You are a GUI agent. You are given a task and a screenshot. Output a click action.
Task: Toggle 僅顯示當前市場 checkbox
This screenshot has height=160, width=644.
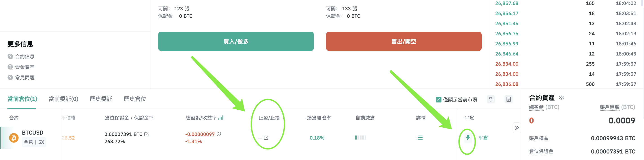click(439, 100)
